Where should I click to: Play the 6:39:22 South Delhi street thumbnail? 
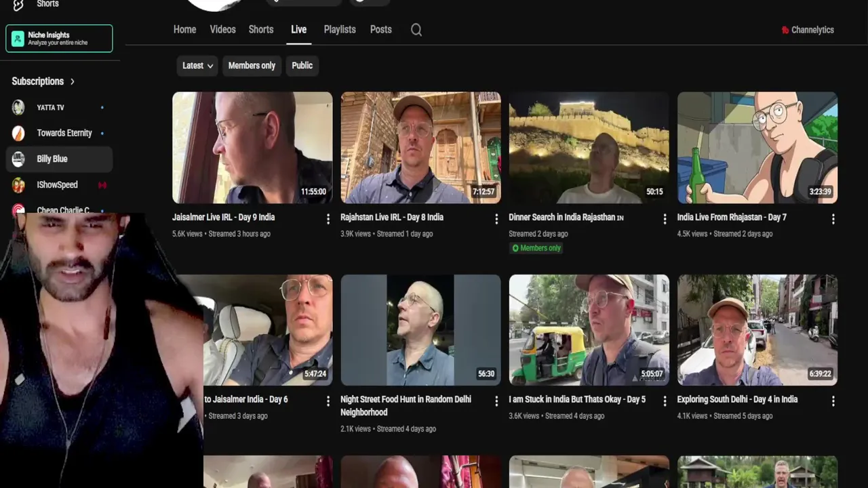(757, 330)
